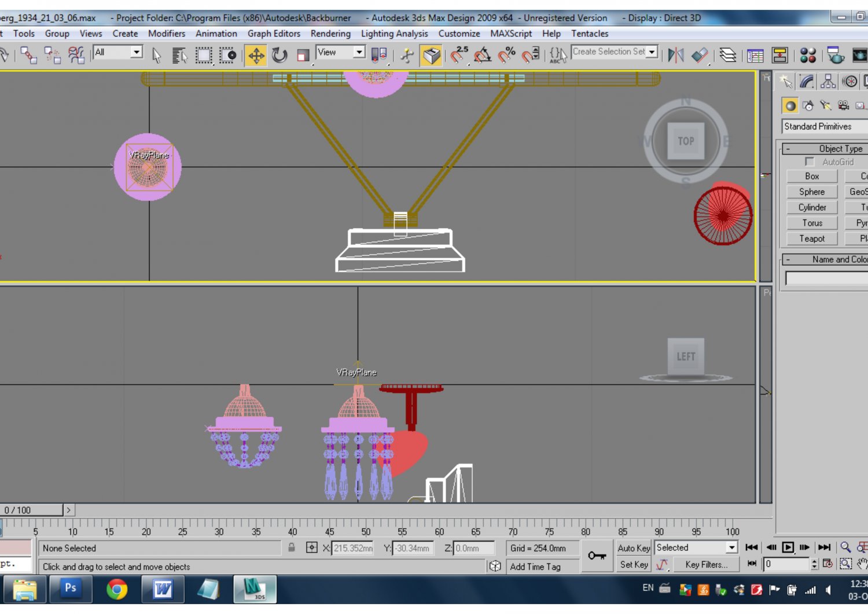Viewport: 868px width, 614px height.
Task: Open the Layer Manager
Action: coord(728,56)
